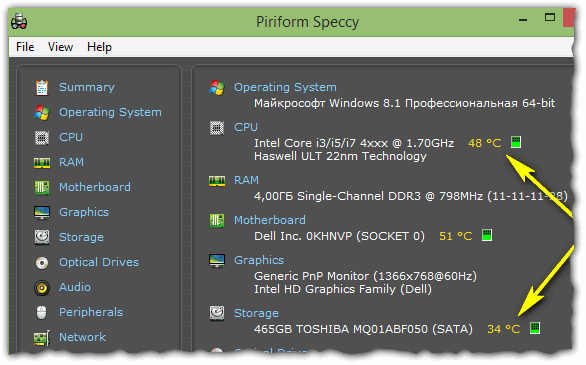Click the Single-Channel DDR3 memory text
The image size is (586, 365).
[x=411, y=196]
